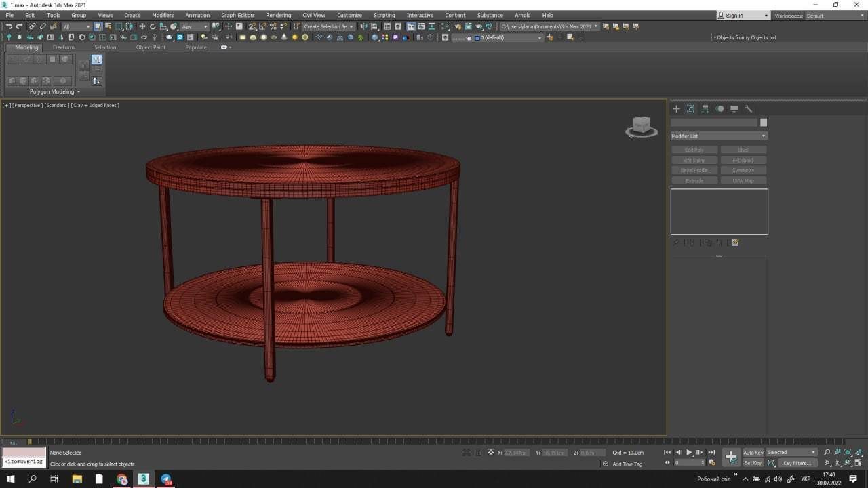Activate the Select and Link tool

pyautogui.click(x=32, y=26)
